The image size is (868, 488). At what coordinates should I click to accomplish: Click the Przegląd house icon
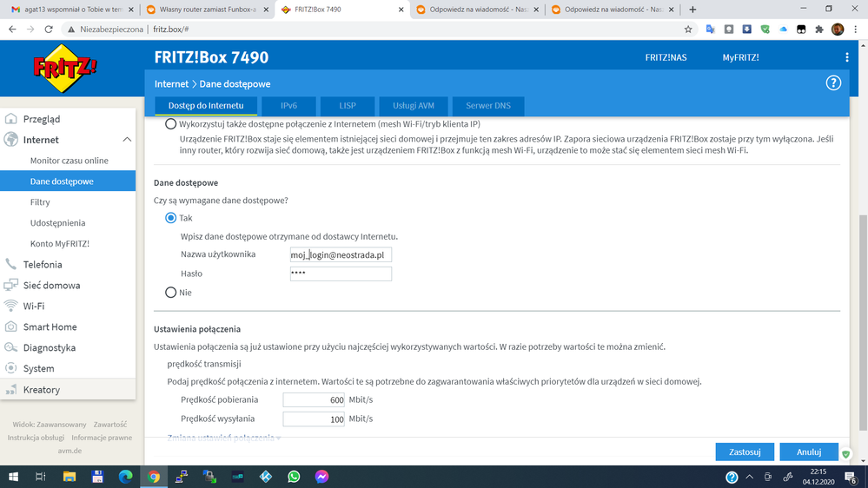click(11, 119)
